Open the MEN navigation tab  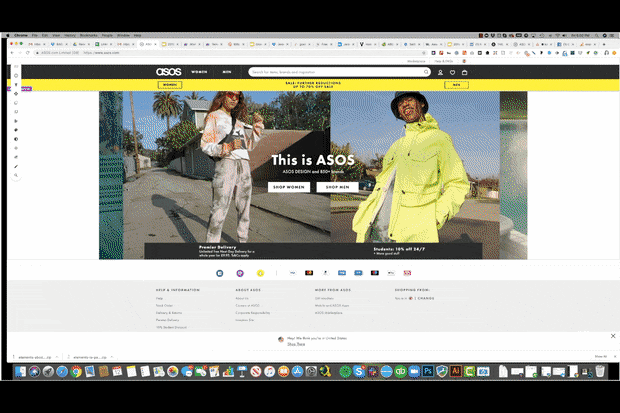(227, 72)
